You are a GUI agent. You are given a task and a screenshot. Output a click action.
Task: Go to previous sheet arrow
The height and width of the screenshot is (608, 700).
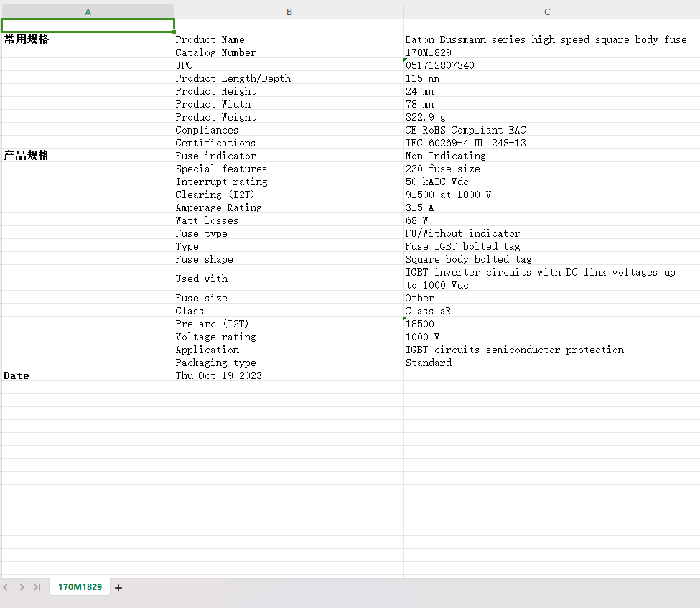(x=5, y=587)
